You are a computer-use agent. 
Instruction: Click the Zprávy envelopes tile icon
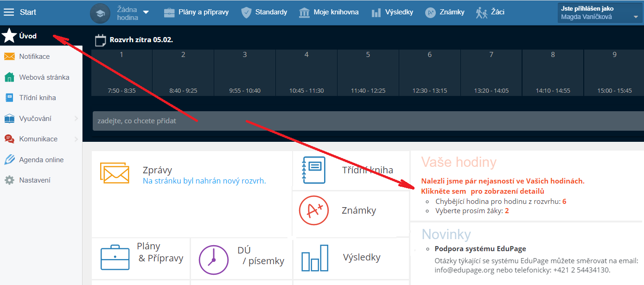coord(115,172)
